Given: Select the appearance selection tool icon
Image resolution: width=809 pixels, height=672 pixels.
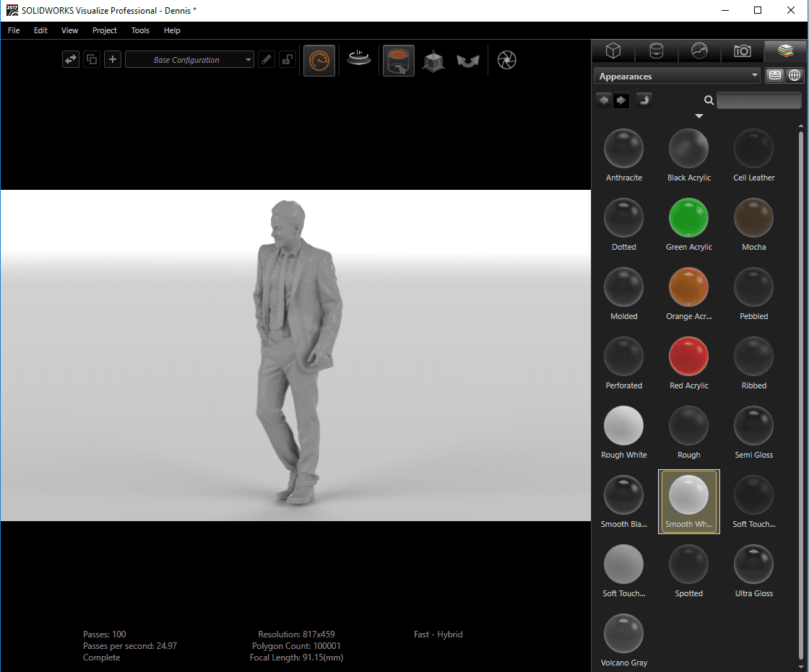Looking at the screenshot, I should [398, 61].
